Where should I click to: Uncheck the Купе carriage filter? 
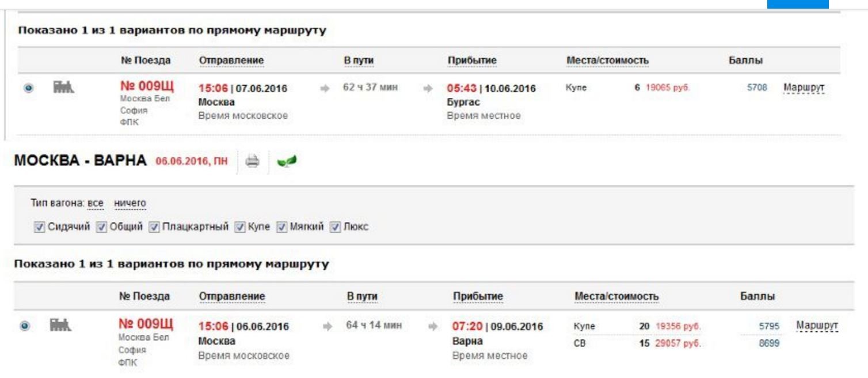pyautogui.click(x=239, y=226)
